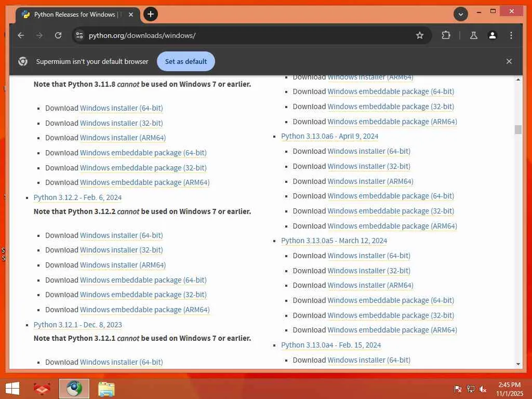The image size is (532, 399).
Task: Click the Supermium browser taskbar icon
Action: 74,389
